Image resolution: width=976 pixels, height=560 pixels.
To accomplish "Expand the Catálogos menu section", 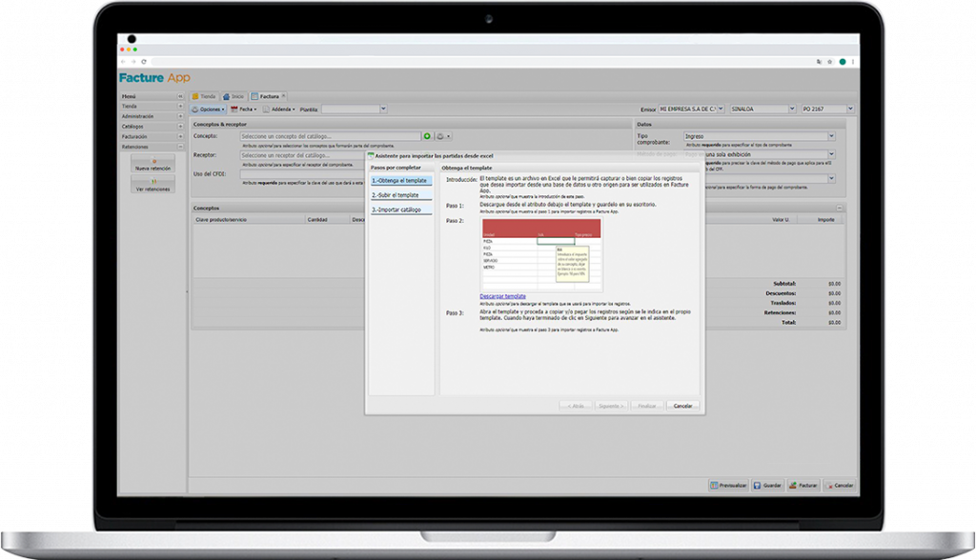I will tap(182, 127).
